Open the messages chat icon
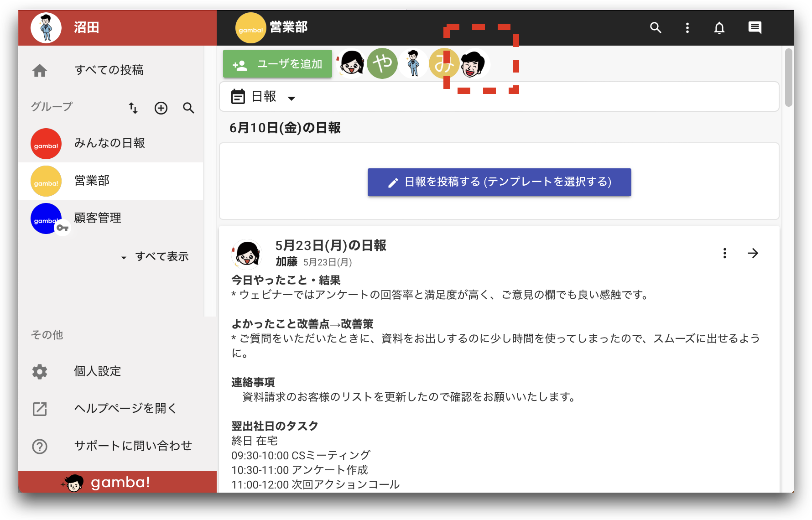Image resolution: width=812 pixels, height=520 pixels. (x=755, y=28)
